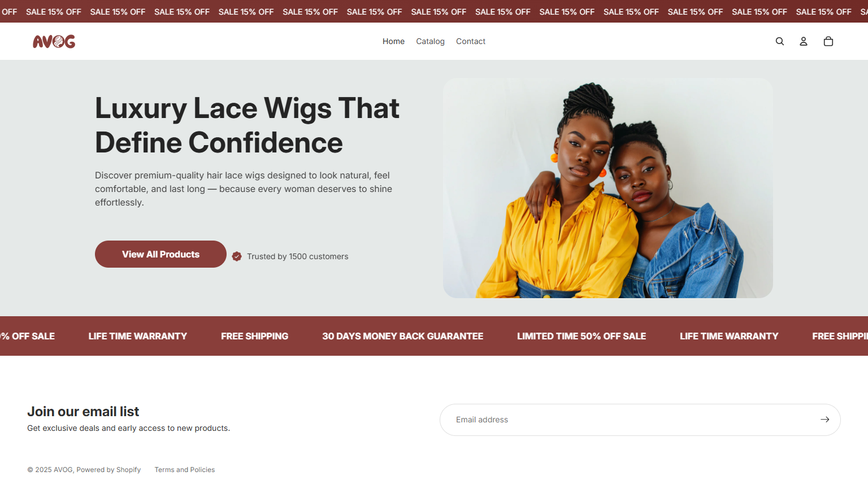The image size is (868, 502).
Task: Open the shopping bag cart icon
Action: (828, 41)
